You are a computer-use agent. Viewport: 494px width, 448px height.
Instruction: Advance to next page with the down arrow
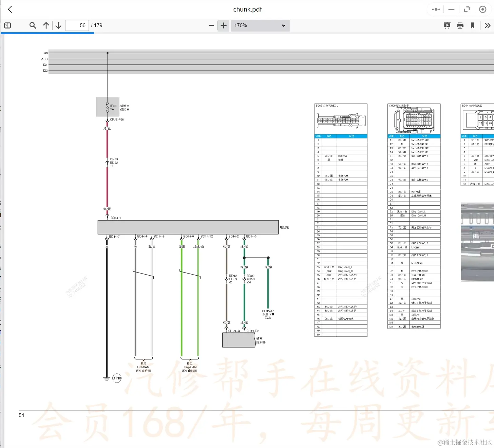(58, 25)
